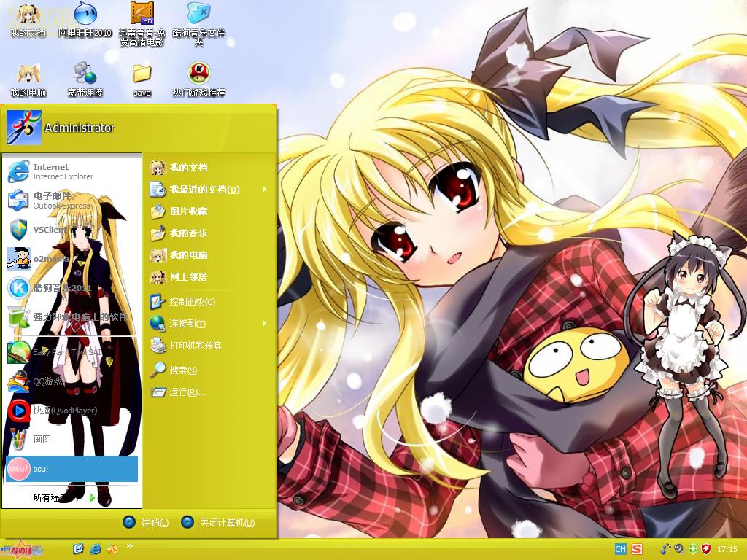The image size is (747, 560).
Task: Launch osu! from start menu
Action: (71, 469)
